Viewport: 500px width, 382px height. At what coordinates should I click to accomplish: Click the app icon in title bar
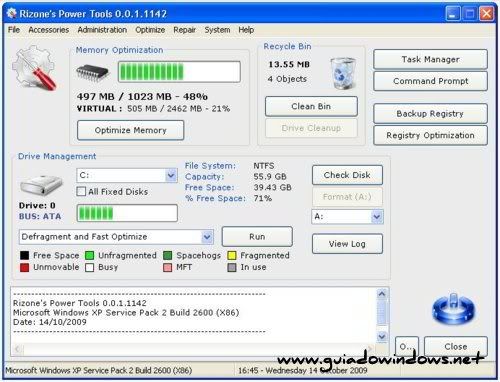(12, 13)
